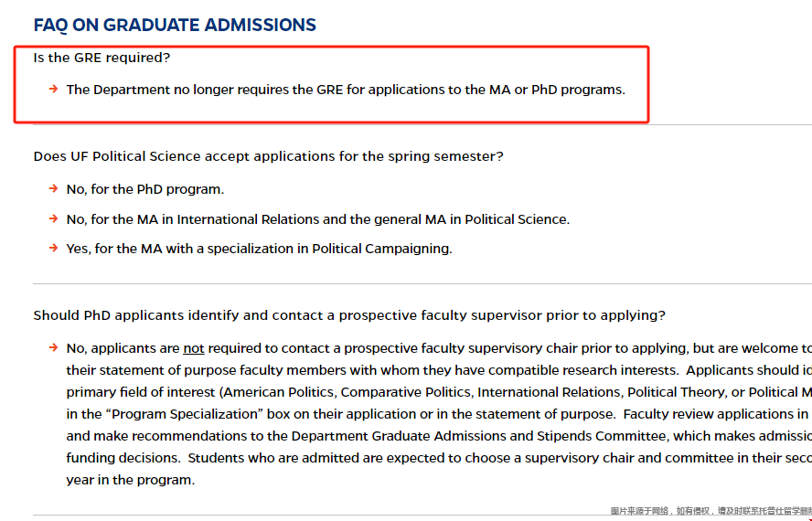Click arrow bullet before "No, for the PhD program"

coord(53,188)
